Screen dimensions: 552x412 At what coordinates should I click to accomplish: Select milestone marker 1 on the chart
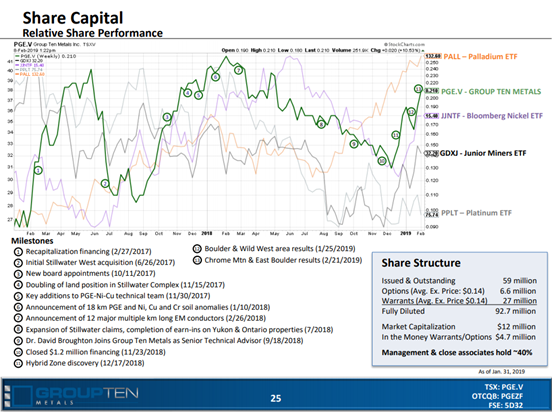pyautogui.click(x=38, y=170)
